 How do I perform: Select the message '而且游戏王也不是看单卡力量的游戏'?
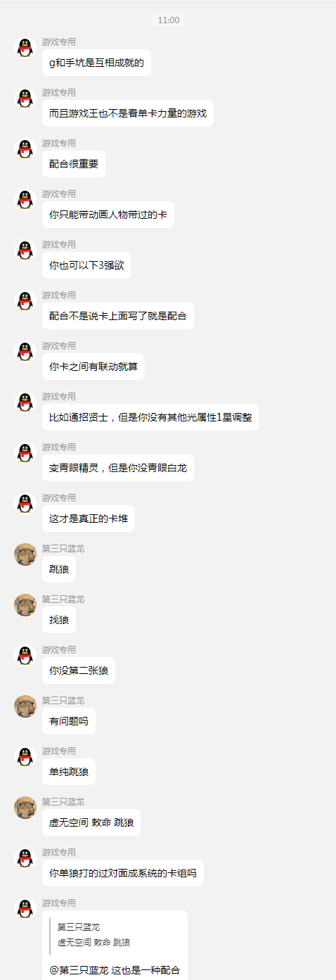point(128,113)
